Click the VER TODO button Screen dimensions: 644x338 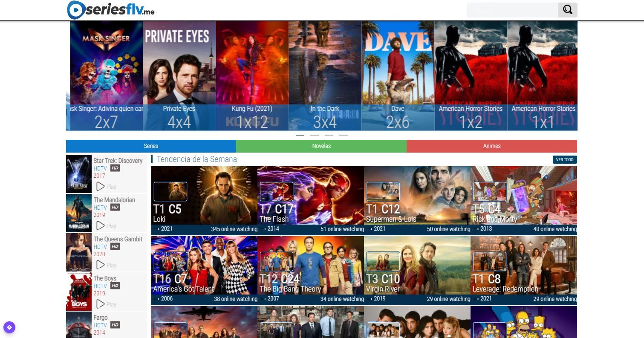(565, 159)
